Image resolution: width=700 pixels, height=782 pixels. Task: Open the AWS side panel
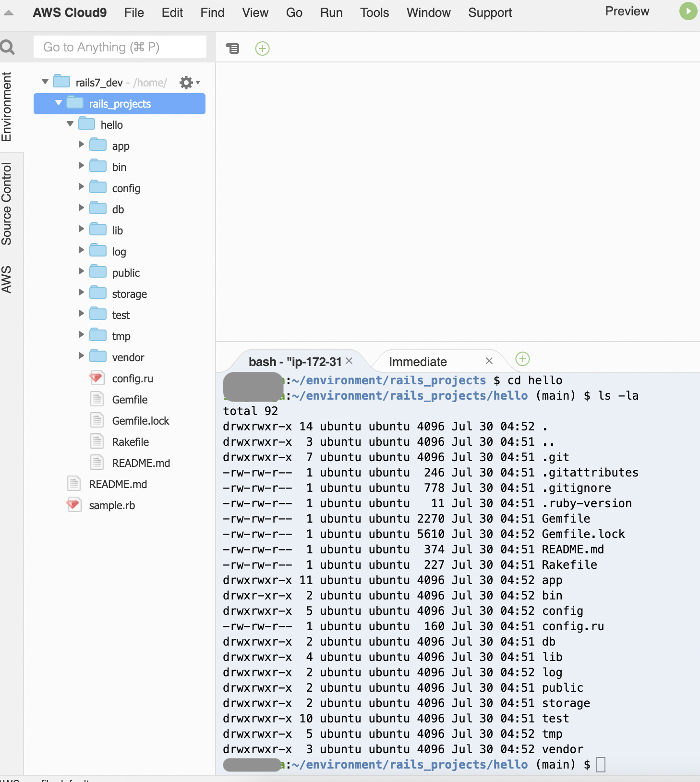pyautogui.click(x=7, y=280)
